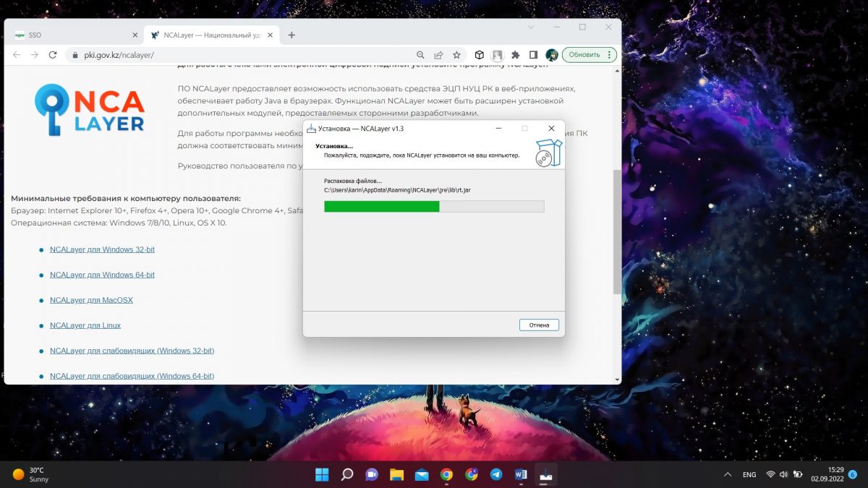
Task: Click the Обновить update button
Action: [x=590, y=55]
